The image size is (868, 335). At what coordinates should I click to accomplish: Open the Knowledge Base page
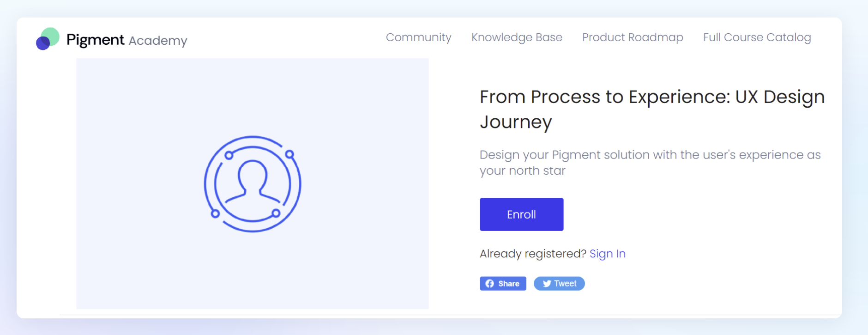coord(517,37)
